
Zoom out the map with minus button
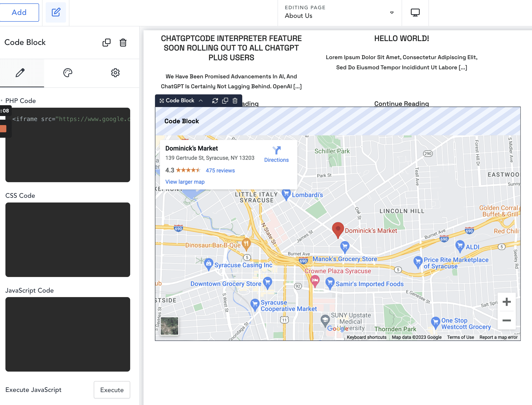(506, 320)
